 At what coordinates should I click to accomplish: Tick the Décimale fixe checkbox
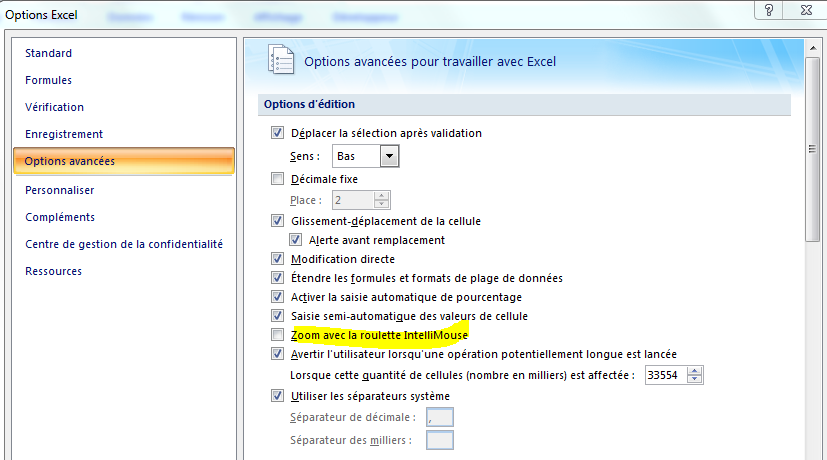tap(277, 179)
